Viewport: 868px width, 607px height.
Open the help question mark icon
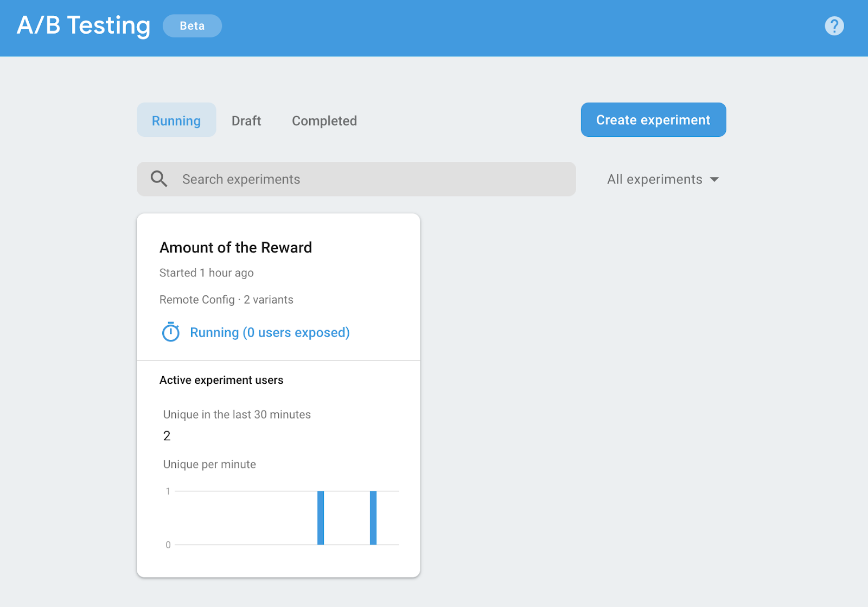pos(834,26)
